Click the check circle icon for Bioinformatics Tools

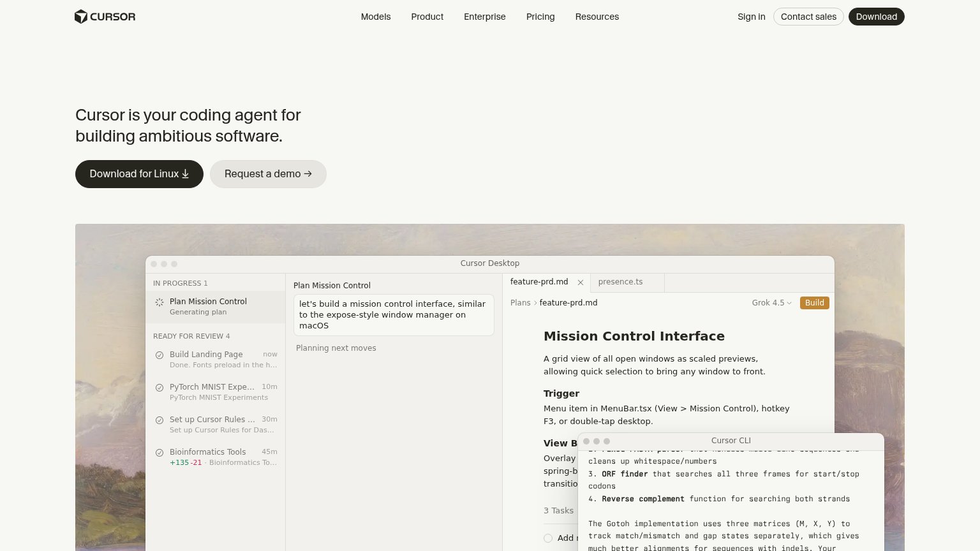(160, 453)
